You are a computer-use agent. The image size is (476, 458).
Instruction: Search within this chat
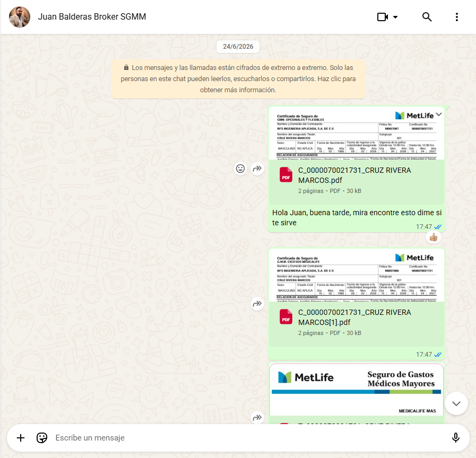[427, 17]
